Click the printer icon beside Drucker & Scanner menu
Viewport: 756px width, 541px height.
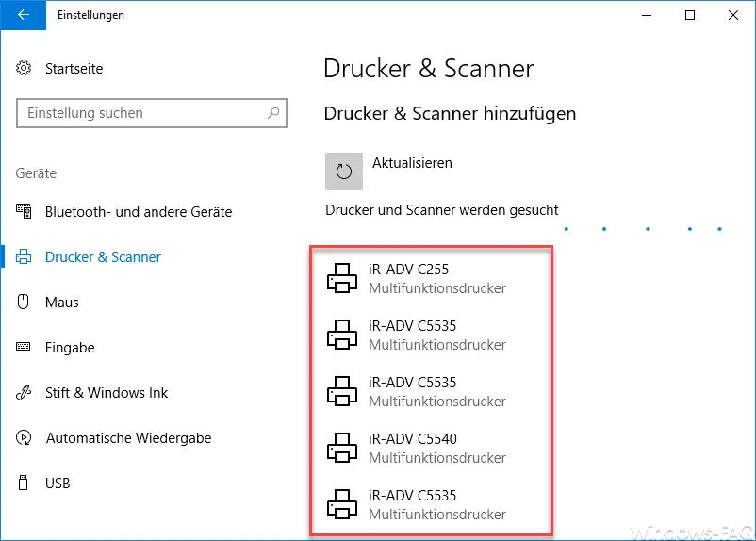click(24, 256)
